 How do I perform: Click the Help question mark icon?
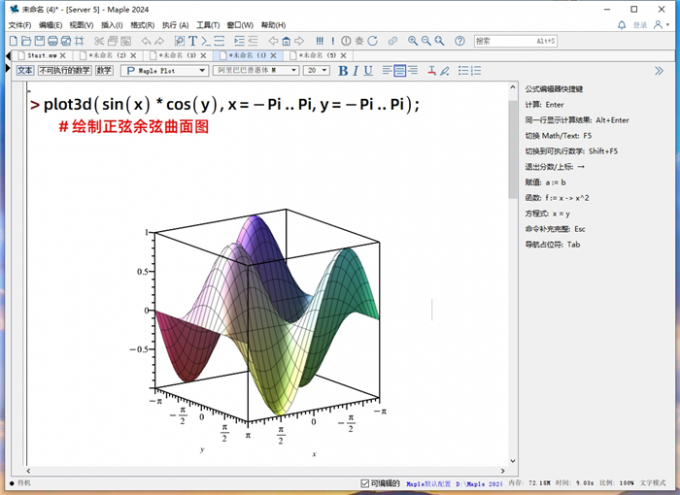tap(459, 41)
